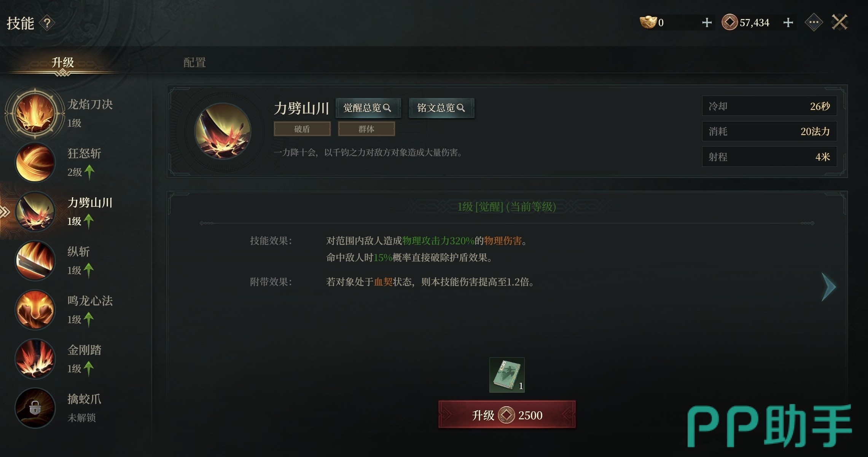The height and width of the screenshot is (457, 868).
Task: Add copper coins via plus icon
Action: [788, 22]
